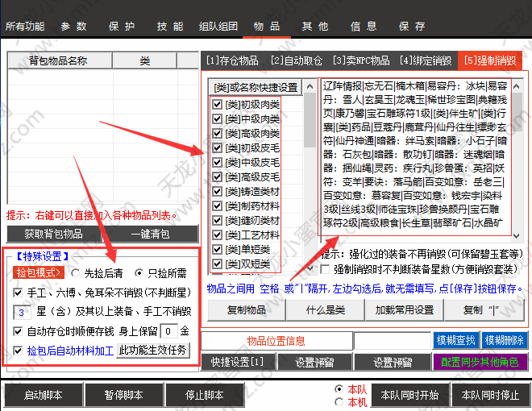Image resolution: width=532 pixels, height=411 pixels.
Task: Click the 什么是类 button
Action: click(x=326, y=310)
